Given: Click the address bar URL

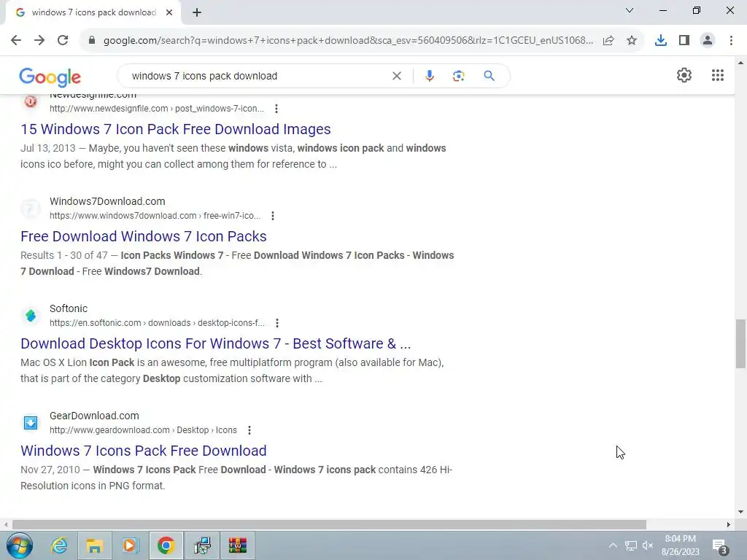Looking at the screenshot, I should (x=348, y=41).
